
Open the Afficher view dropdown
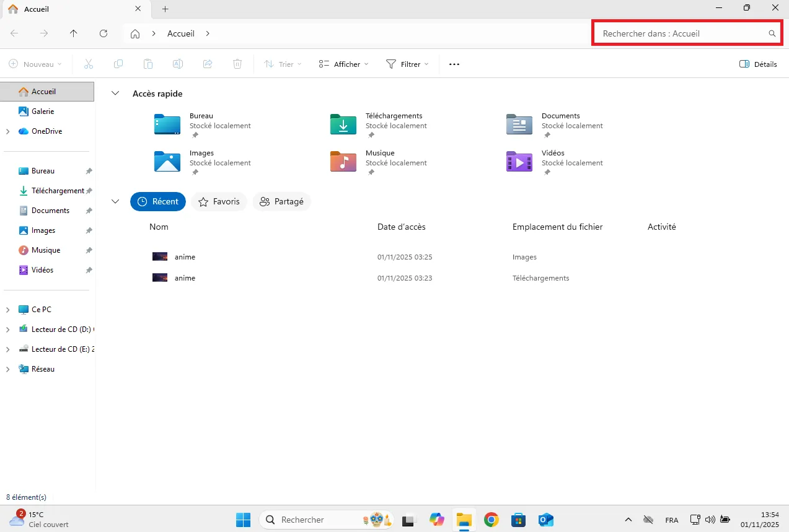pos(343,64)
